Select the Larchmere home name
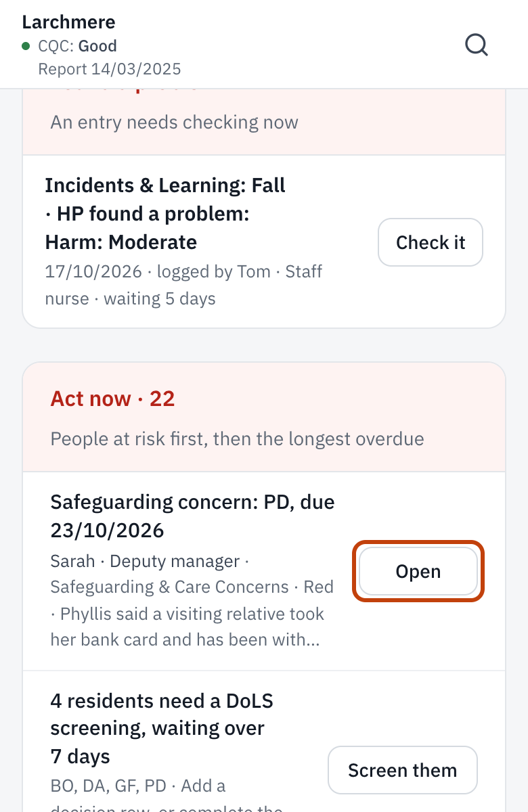The image size is (528, 812). click(68, 22)
